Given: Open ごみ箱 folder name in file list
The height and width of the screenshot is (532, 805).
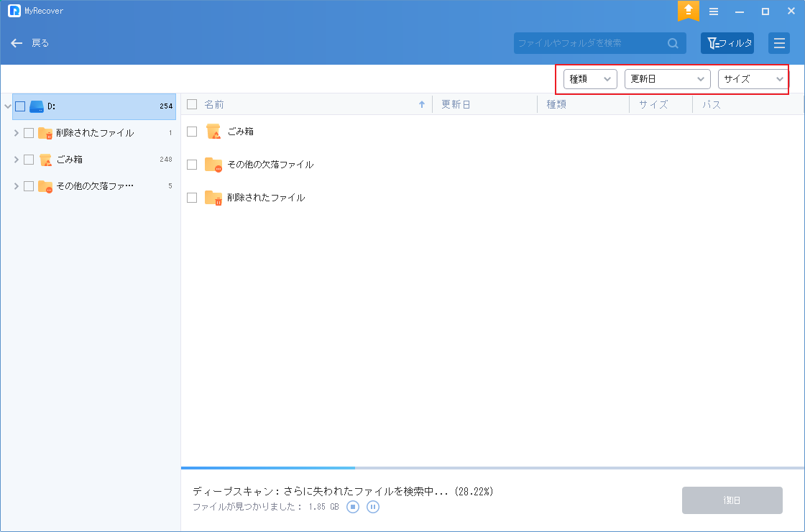Looking at the screenshot, I should pos(240,132).
